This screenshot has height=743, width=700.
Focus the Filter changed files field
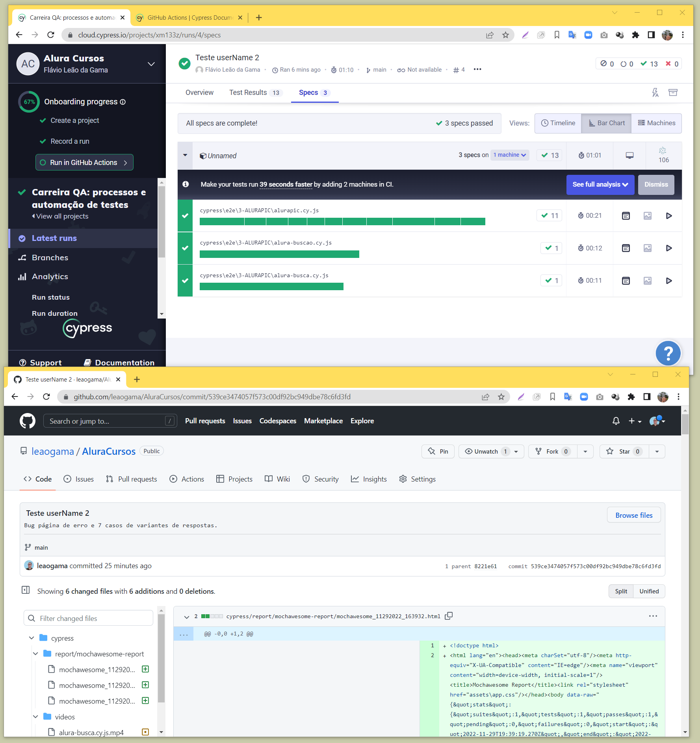point(88,618)
